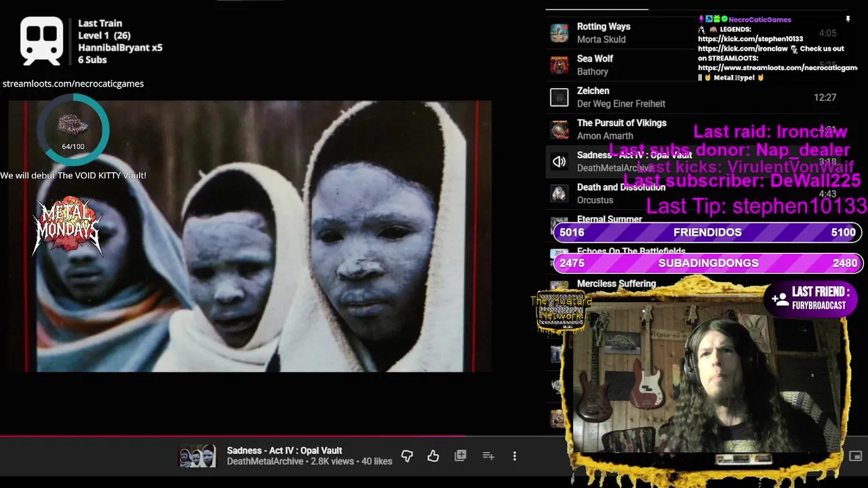Click the FRIENDIDOS goal progress bar
868x488 pixels.
tap(708, 232)
